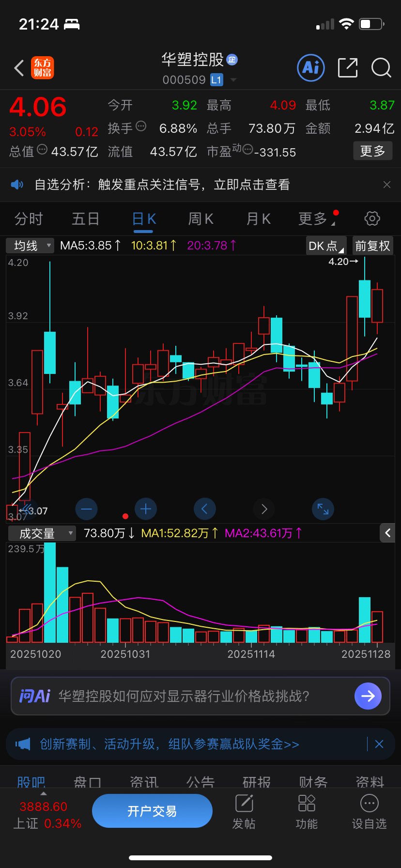Image resolution: width=401 pixels, height=868 pixels.
Task: Tap the 问Ai question input field
Action: [x=200, y=696]
